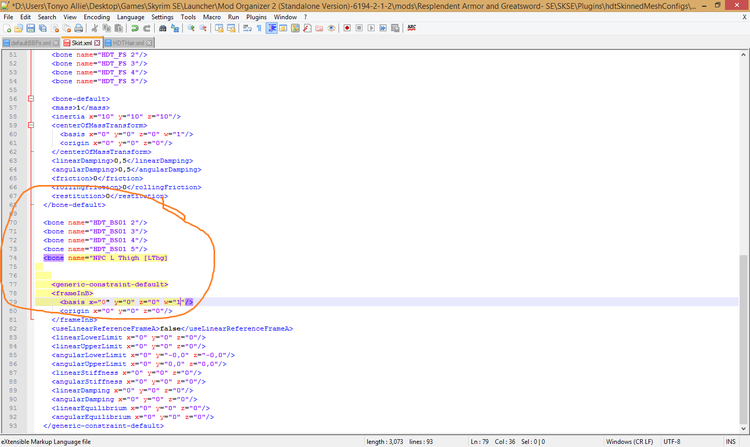Image resolution: width=750 pixels, height=447 pixels.
Task: Close the HDTHair.xml tab
Action: coord(149,43)
